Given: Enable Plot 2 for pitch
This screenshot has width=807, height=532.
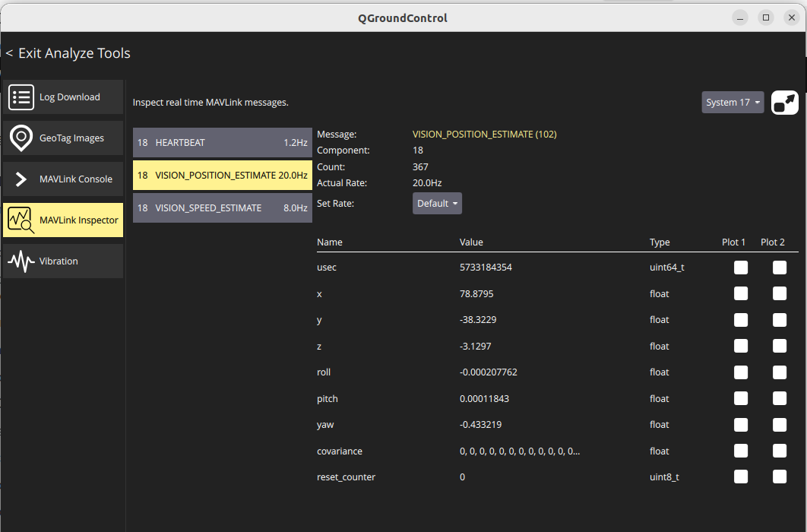Looking at the screenshot, I should click(x=779, y=398).
